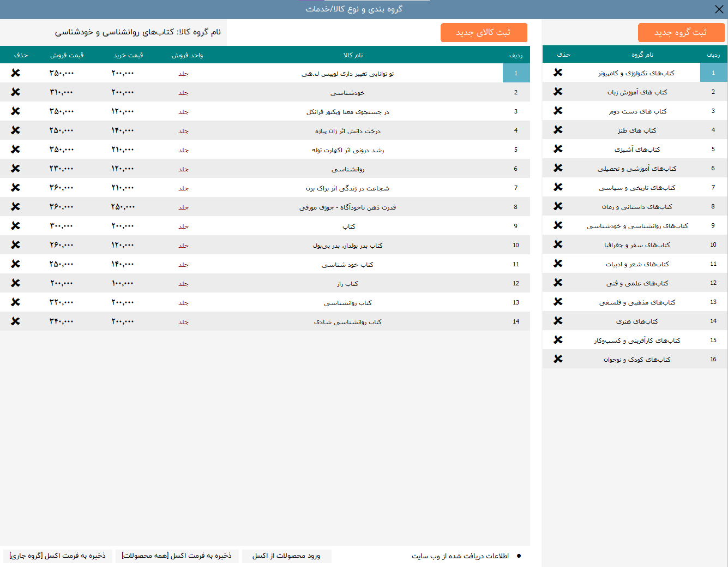Screen dimensions: 728x567
Task: Select highlighted row number 1 in group table
Action: coord(713,73)
